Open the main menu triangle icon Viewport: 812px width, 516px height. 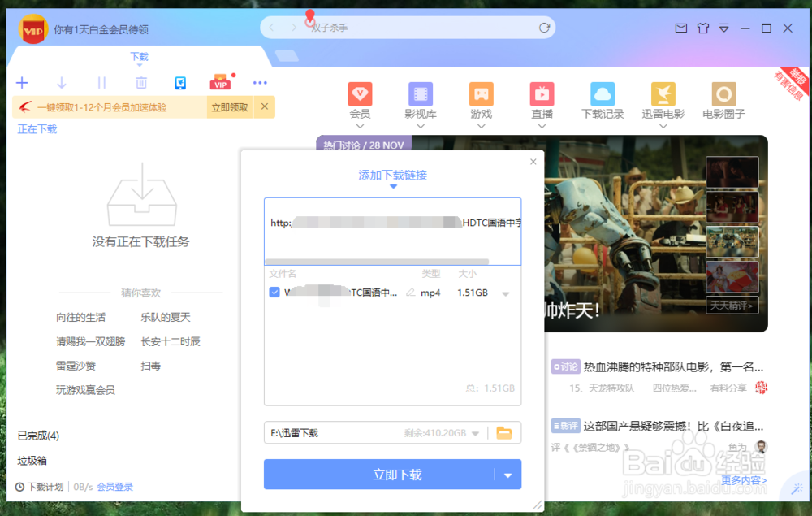[x=724, y=28]
